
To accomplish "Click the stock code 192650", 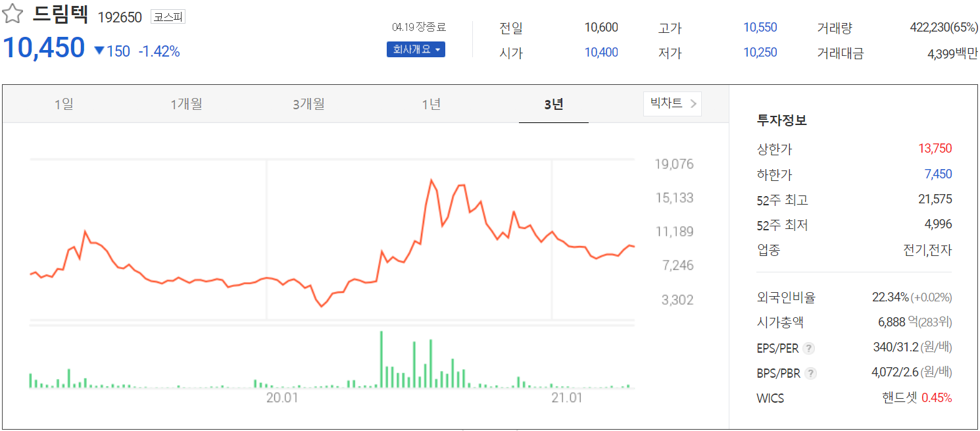I will (x=120, y=18).
